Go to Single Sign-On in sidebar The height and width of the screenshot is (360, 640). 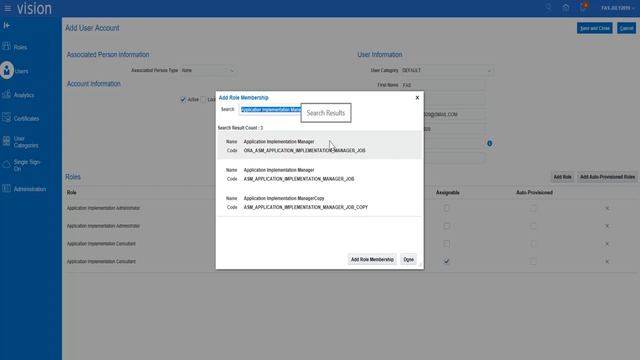coord(27,165)
